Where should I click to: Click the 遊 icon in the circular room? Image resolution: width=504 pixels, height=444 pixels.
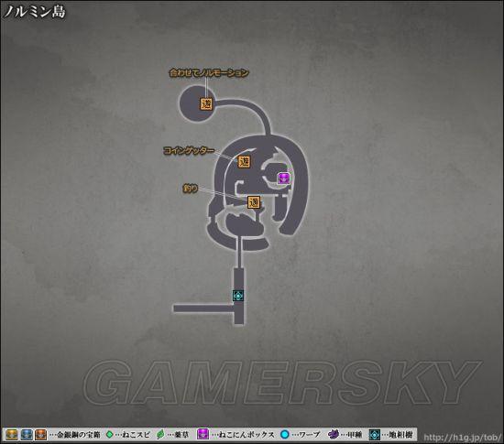click(206, 103)
